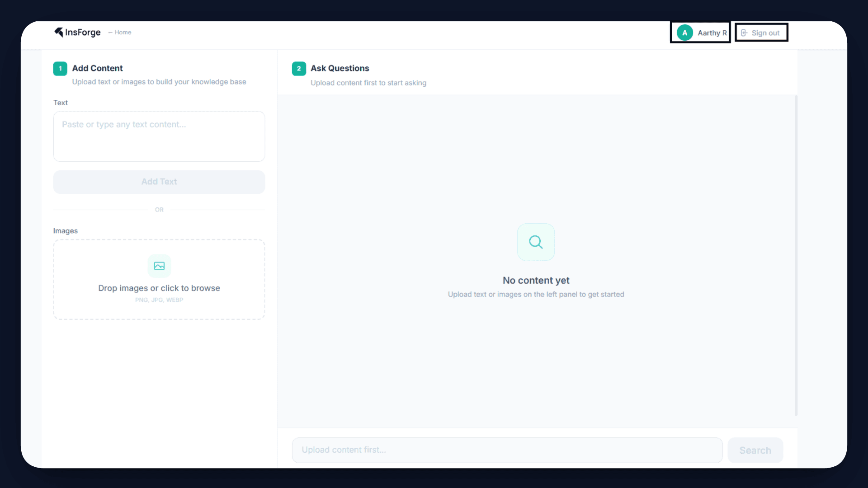Click the step 2 number badge
This screenshot has width=868, height=488.
(x=299, y=68)
